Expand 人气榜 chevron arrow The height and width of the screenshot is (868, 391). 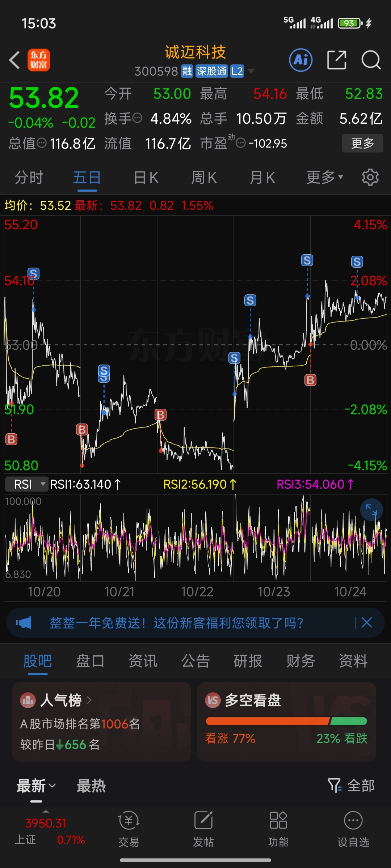click(89, 700)
